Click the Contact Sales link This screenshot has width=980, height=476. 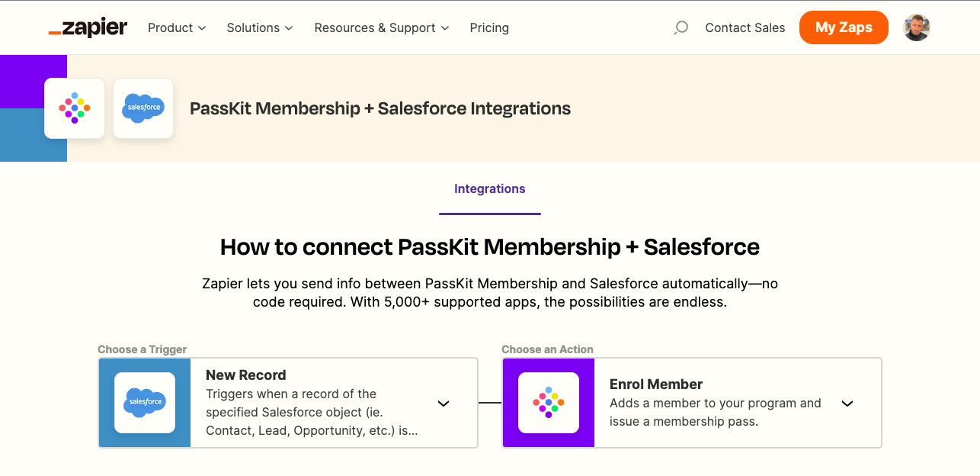(x=745, y=27)
